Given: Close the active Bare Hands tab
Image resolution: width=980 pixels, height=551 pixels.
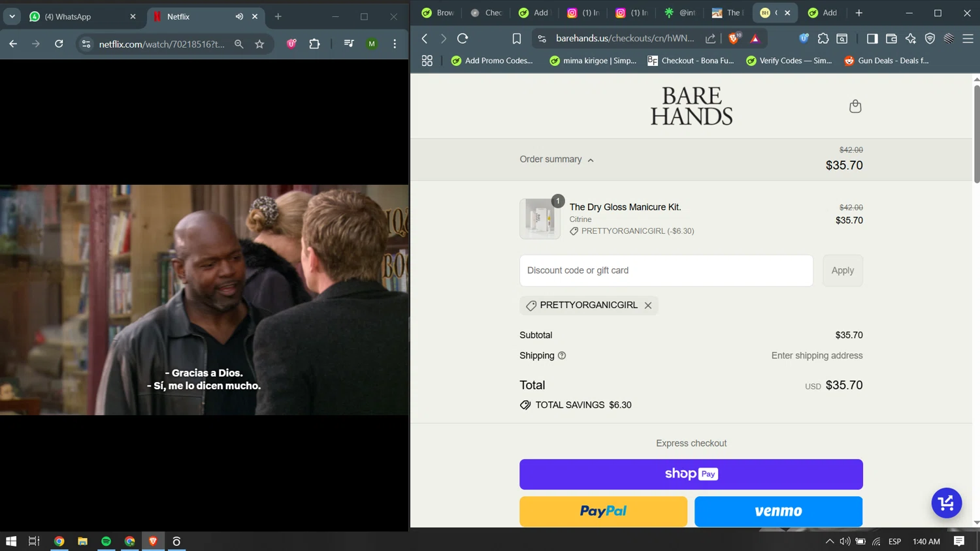Looking at the screenshot, I should [787, 12].
